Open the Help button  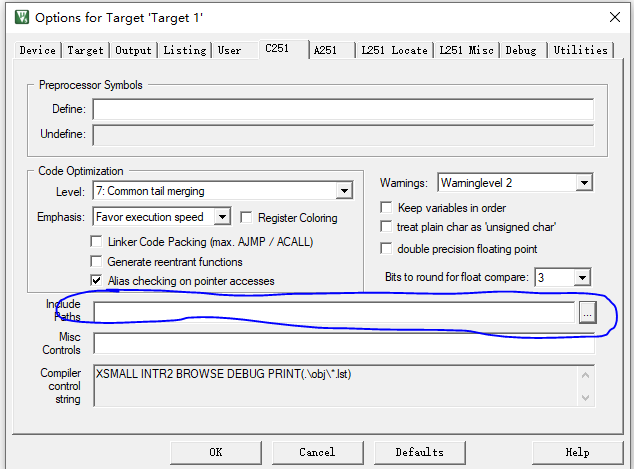577,452
